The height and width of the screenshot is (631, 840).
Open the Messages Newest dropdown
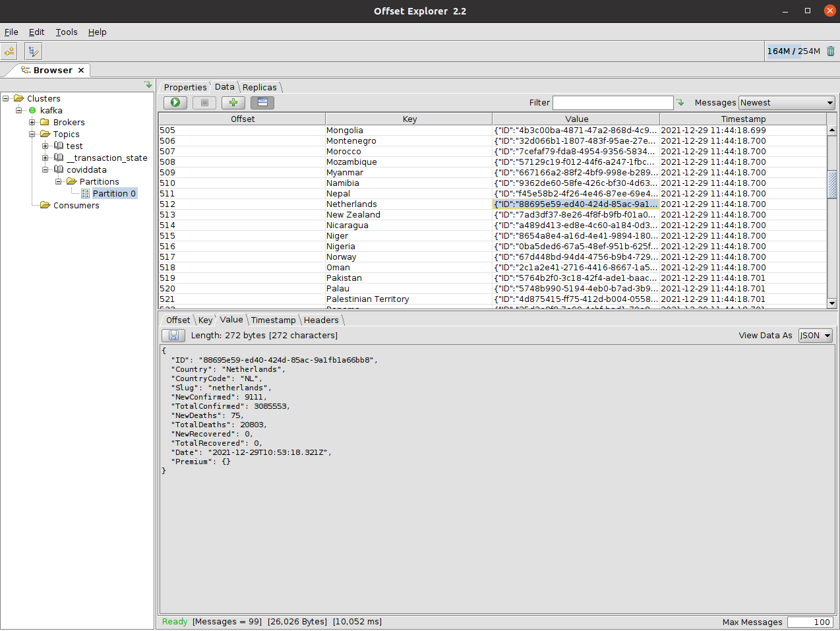[787, 103]
